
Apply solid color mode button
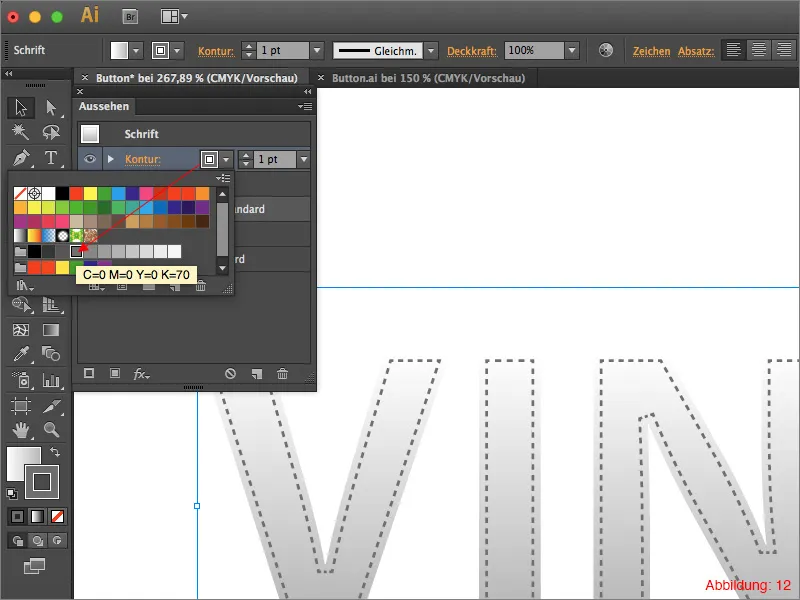(17, 517)
